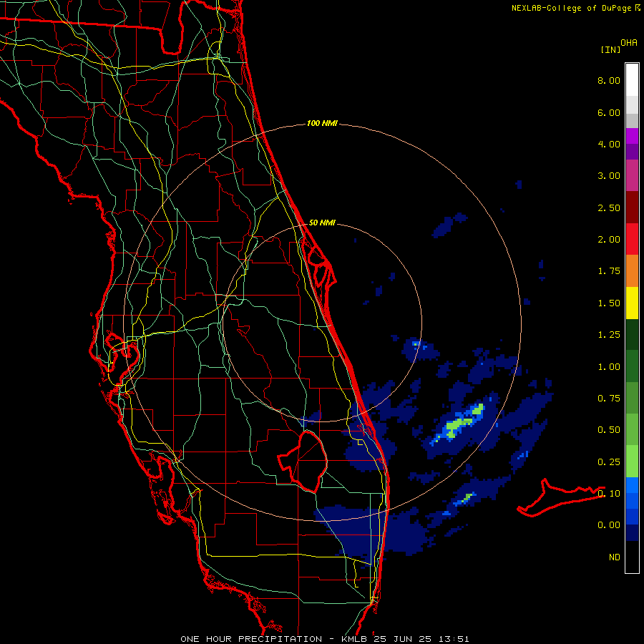Click the 2.00 legend value
This screenshot has width=644, height=644.
click(609, 240)
